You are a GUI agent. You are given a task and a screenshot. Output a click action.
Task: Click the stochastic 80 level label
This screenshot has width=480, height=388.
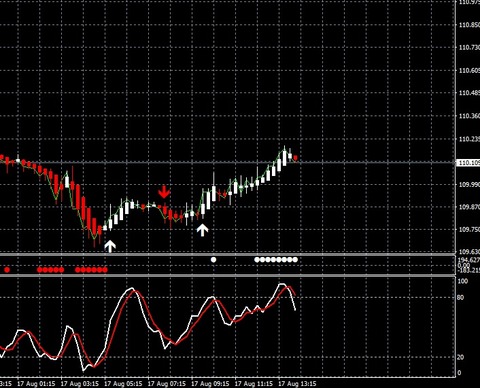click(461, 297)
